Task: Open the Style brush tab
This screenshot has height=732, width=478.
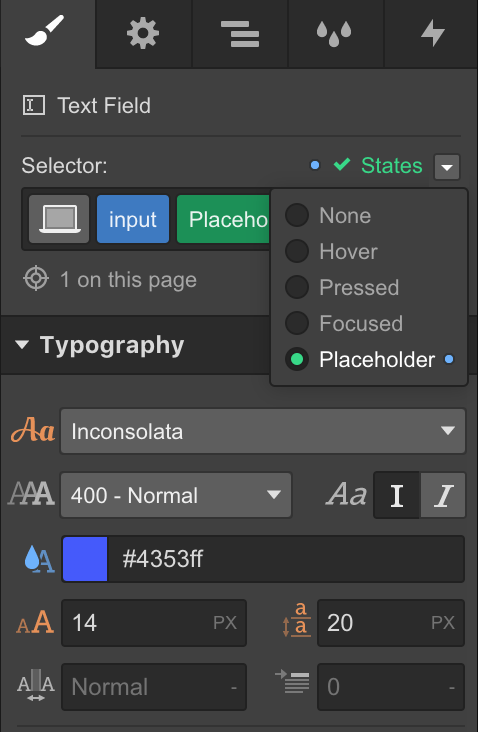Action: (x=47, y=34)
